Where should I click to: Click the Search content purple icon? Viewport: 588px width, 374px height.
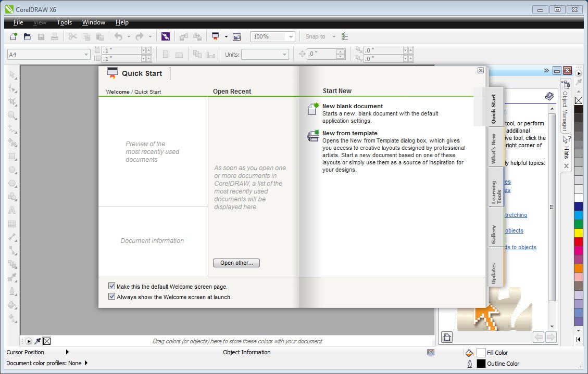[166, 36]
